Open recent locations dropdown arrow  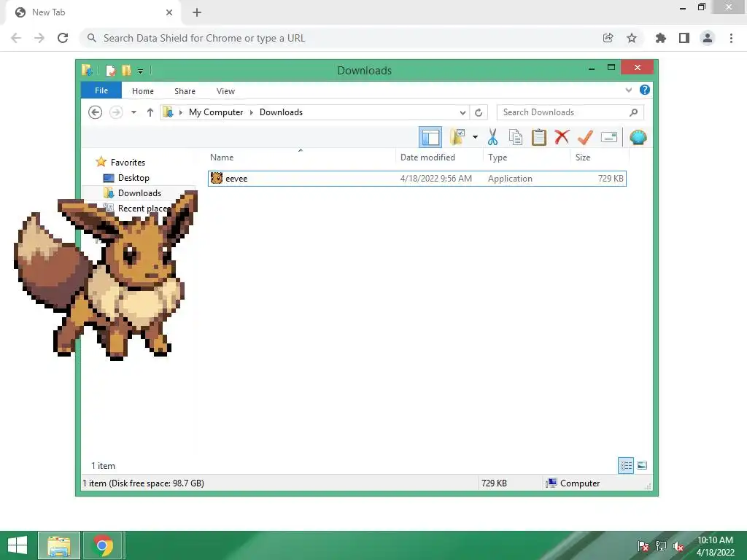point(134,112)
